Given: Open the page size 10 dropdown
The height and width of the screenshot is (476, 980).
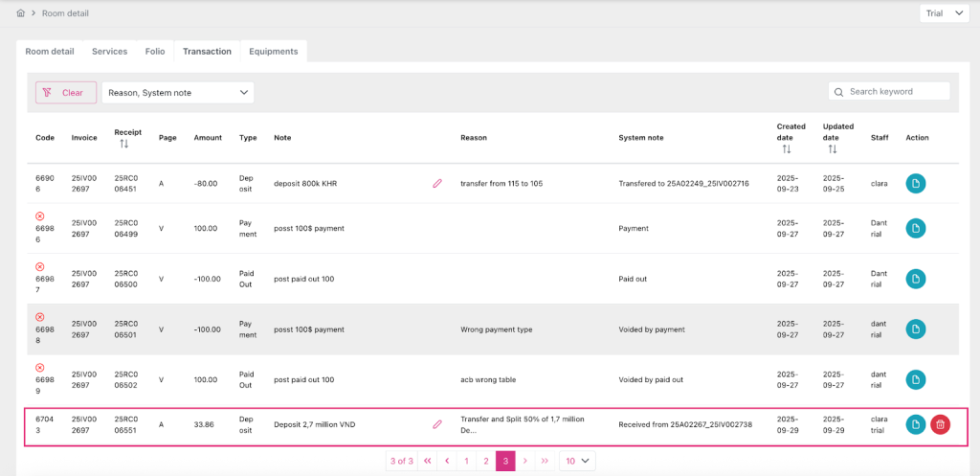Looking at the screenshot, I should (577, 461).
